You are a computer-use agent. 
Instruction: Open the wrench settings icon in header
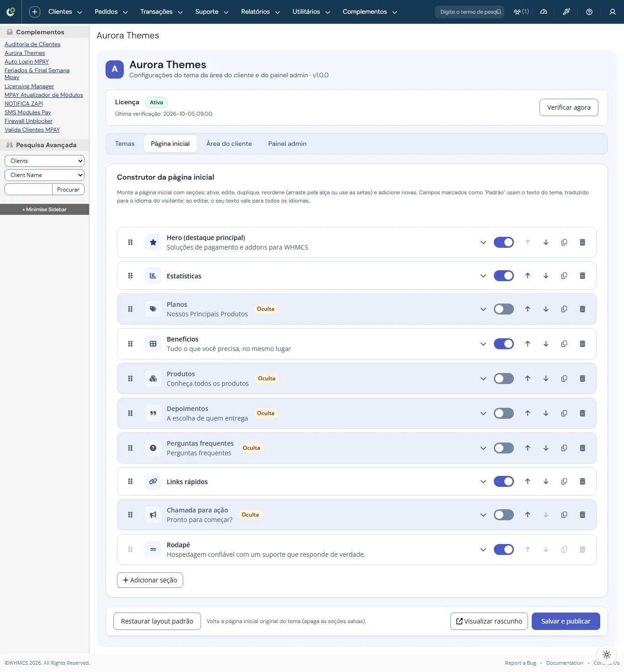[x=566, y=12]
